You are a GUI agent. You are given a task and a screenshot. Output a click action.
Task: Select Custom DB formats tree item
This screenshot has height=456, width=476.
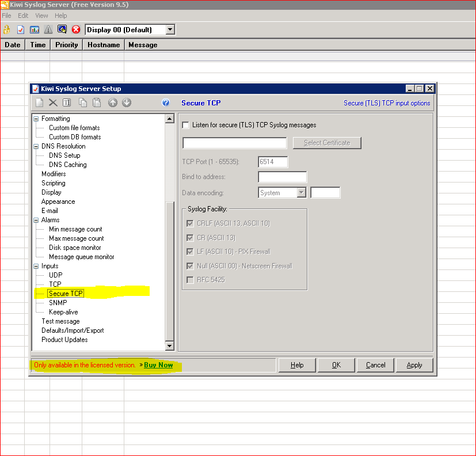[x=75, y=137]
